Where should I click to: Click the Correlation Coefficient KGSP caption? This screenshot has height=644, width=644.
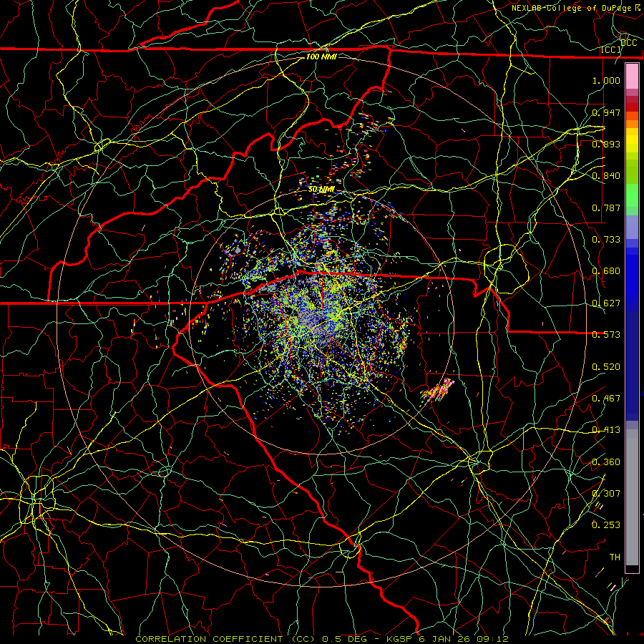(x=322, y=639)
